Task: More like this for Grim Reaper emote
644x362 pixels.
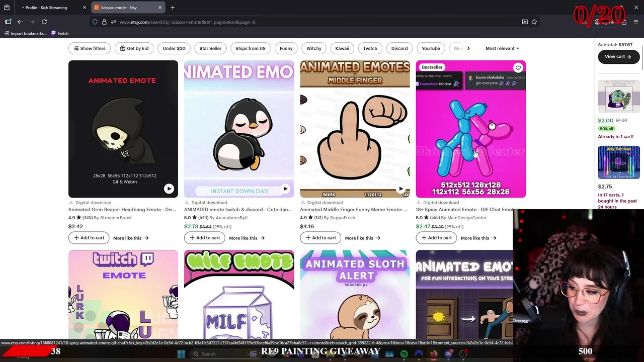Action: [131, 238]
